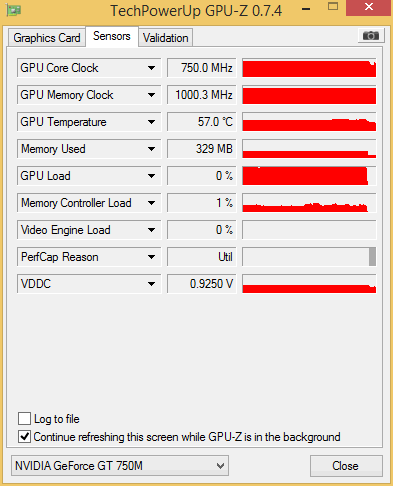
Task: Enable the Log to file checkbox
Action: click(24, 418)
